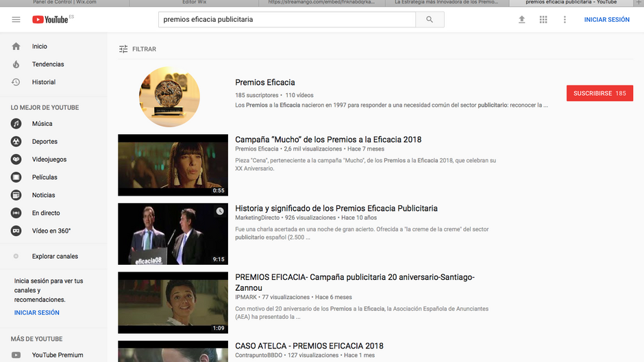This screenshot has width=644, height=362.
Task: Open PREMIOS EFICACIA 20 aniversario video title
Action: click(355, 283)
